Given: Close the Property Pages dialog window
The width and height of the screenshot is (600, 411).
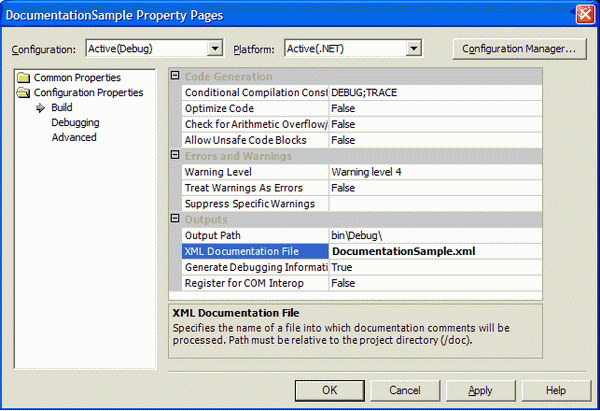Looking at the screenshot, I should (x=584, y=14).
